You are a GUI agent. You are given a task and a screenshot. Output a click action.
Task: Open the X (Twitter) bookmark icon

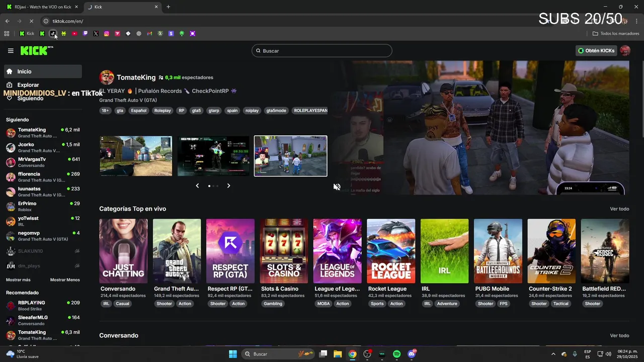(x=96, y=34)
